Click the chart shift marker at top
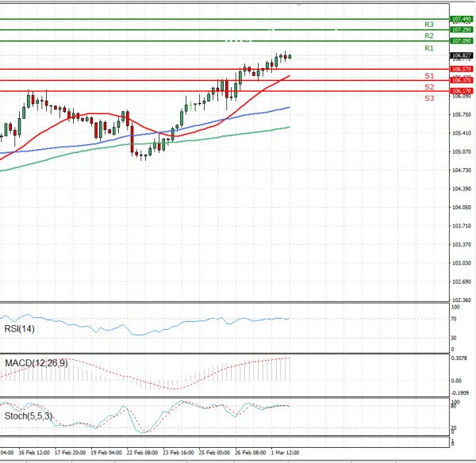Image resolution: width=476 pixels, height=463 pixels. coord(299,6)
